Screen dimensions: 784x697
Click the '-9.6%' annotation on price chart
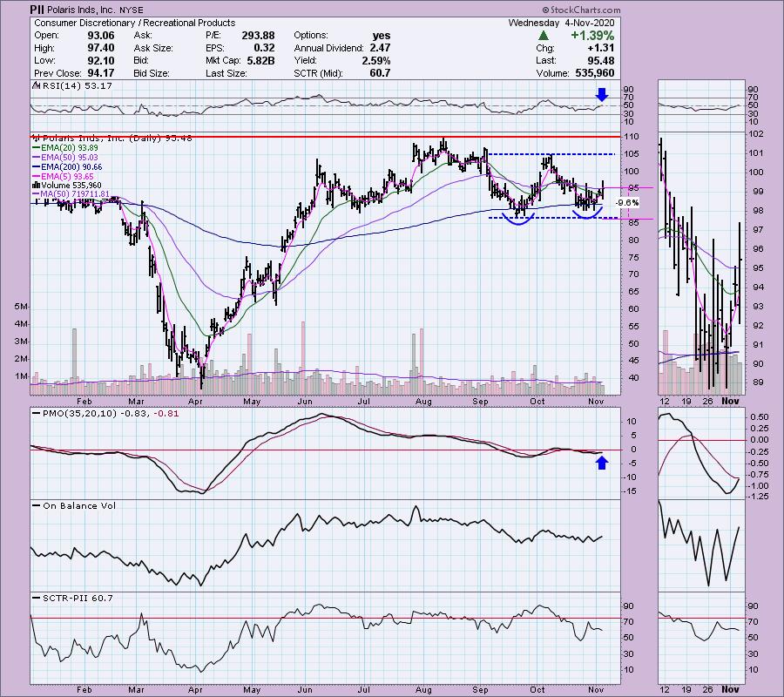pos(627,203)
